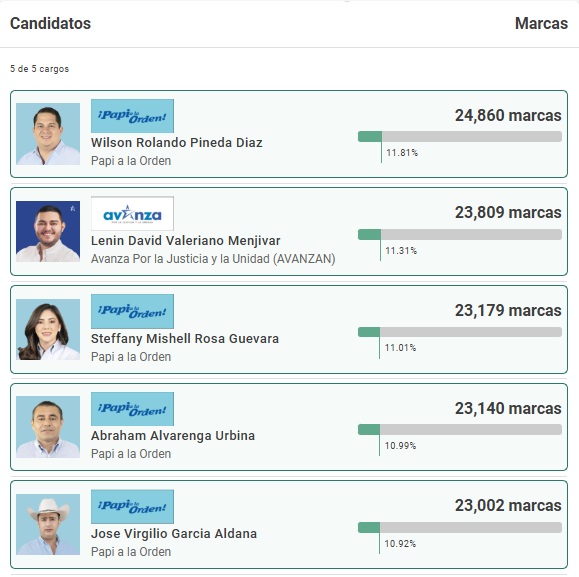Click the Avanza party logo
Screen dimensions: 579x577
[132, 214]
